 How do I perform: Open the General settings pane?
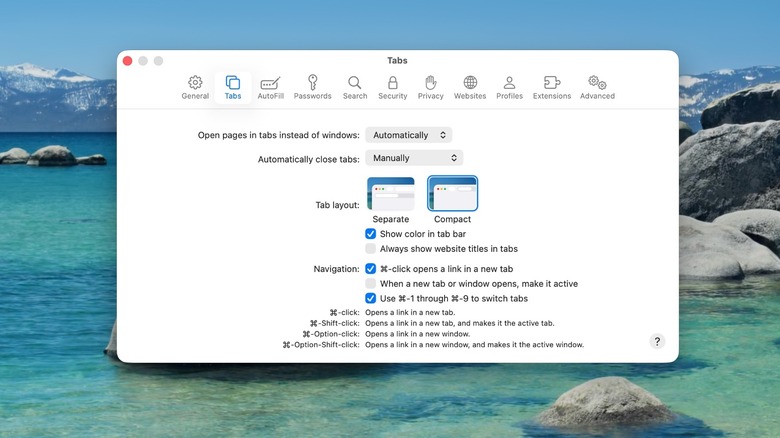[195, 88]
